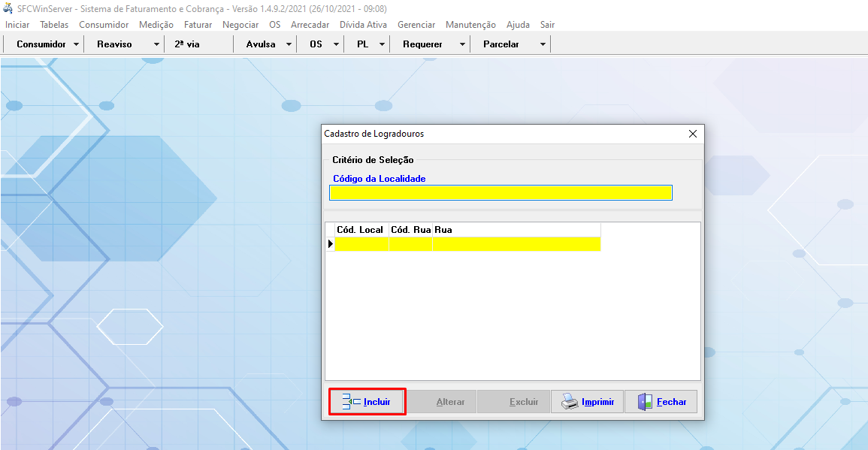Select the row indicator arrow in grid
868x450 pixels.
330,243
